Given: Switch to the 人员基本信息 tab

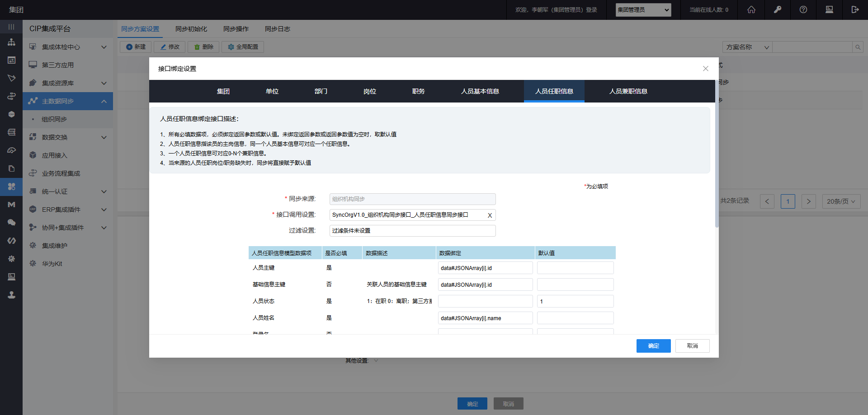Looking at the screenshot, I should [480, 91].
